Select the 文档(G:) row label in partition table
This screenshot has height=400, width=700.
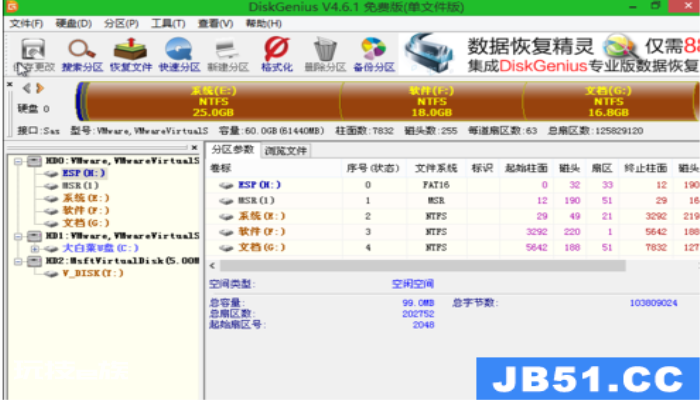click(x=262, y=248)
